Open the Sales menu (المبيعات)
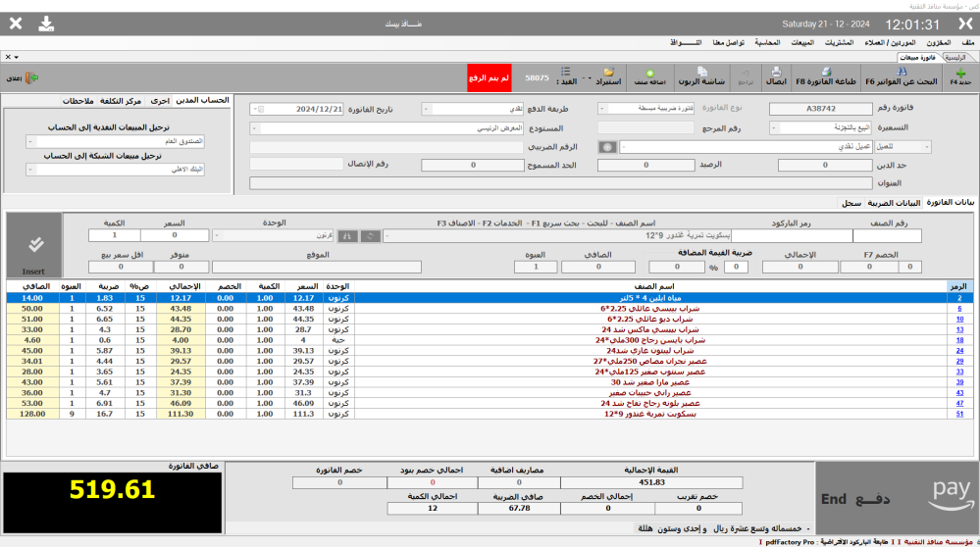Viewport: 980px width, 547px height. [x=794, y=43]
